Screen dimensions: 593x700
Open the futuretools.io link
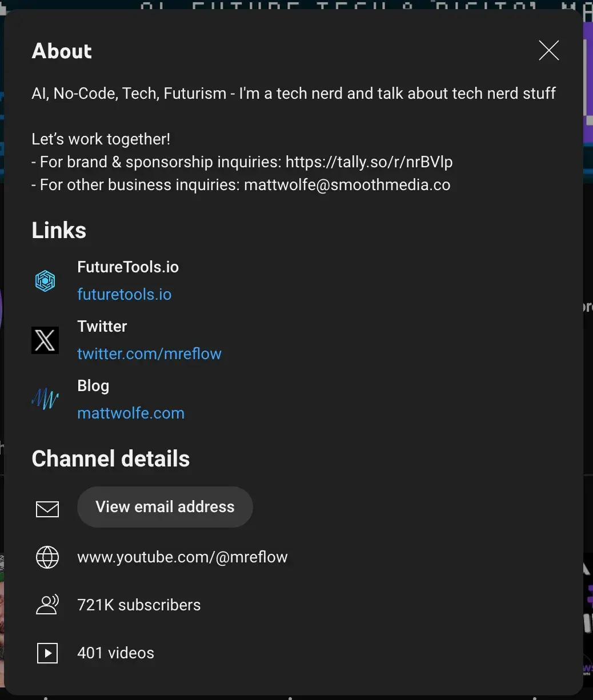tap(125, 295)
